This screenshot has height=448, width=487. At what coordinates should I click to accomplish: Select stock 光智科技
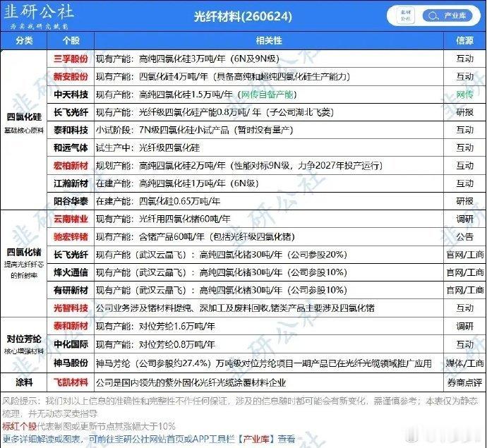coord(71,308)
